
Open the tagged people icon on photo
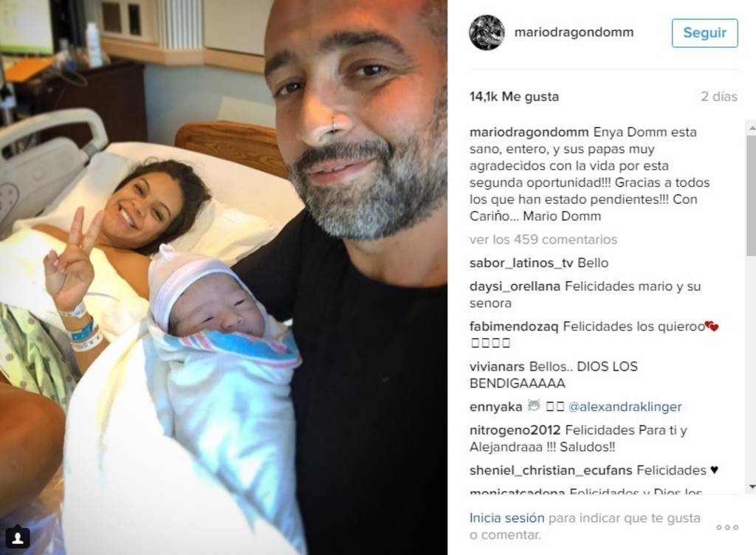pos(18,537)
